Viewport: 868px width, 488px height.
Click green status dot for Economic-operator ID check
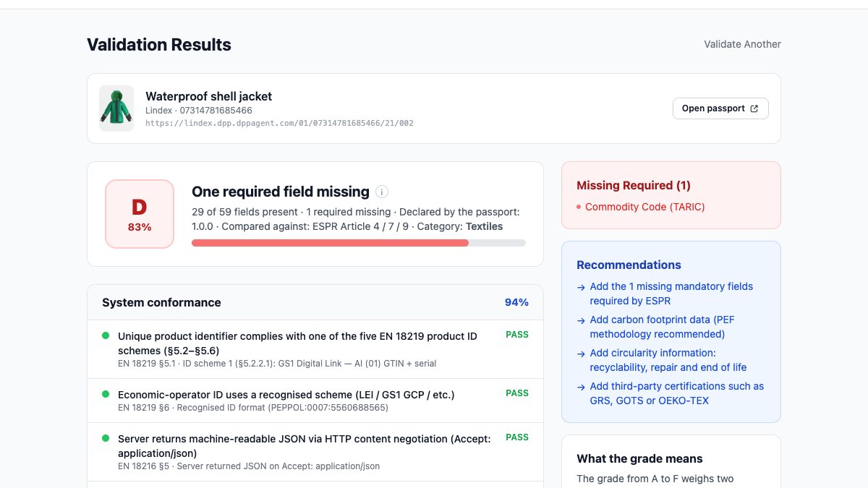(x=106, y=394)
